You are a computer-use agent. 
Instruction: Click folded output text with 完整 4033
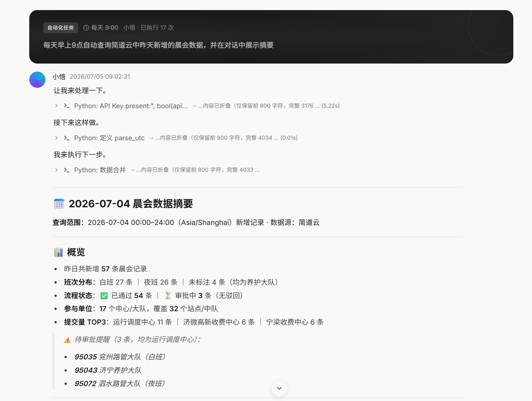tap(195, 170)
